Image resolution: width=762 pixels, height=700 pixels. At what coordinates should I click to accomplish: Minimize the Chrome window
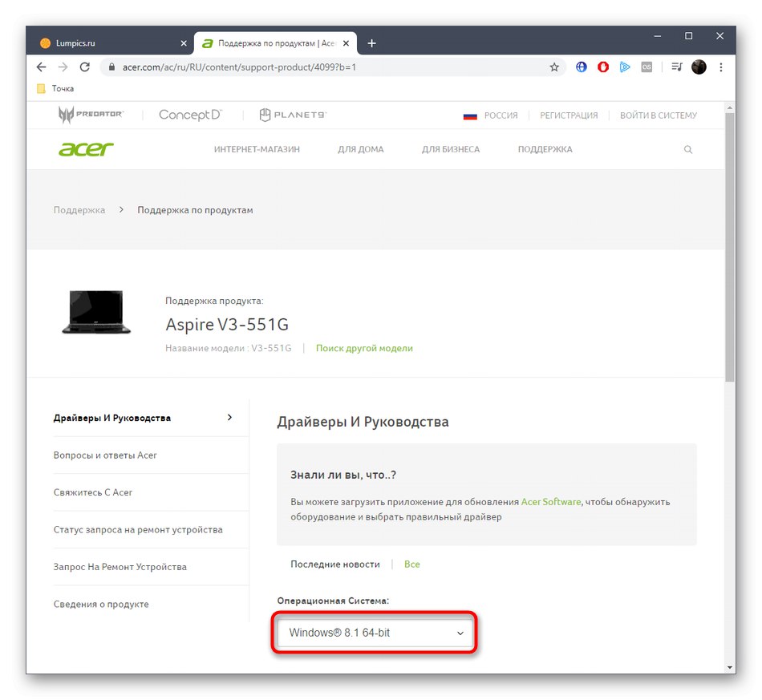(658, 36)
